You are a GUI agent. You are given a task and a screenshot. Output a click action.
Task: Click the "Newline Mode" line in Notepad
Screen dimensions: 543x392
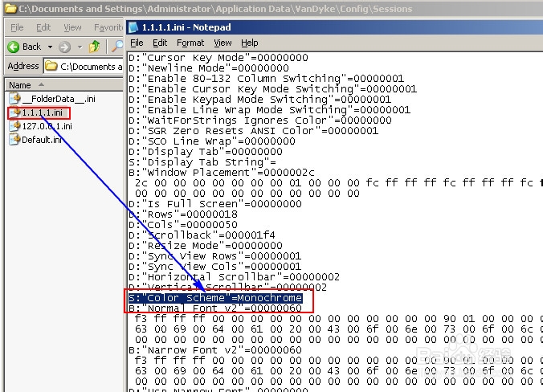pos(209,67)
